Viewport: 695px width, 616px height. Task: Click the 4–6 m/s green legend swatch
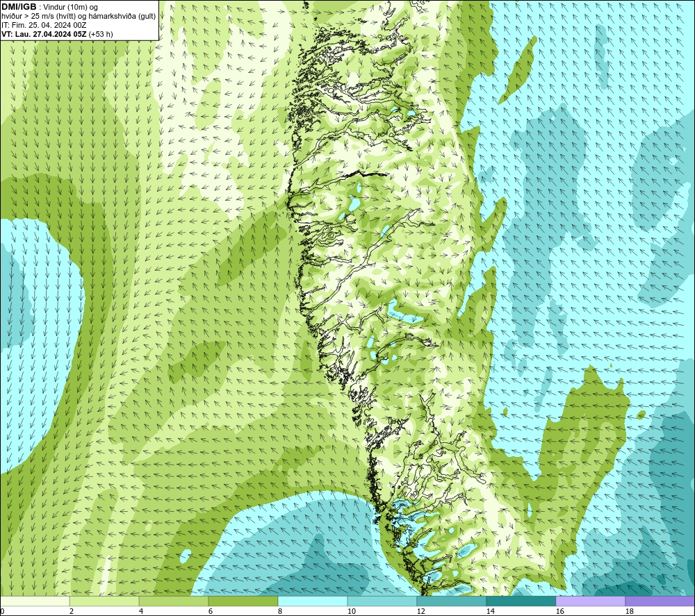[x=174, y=601]
